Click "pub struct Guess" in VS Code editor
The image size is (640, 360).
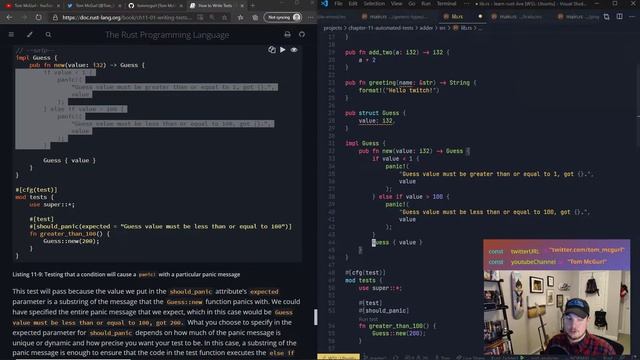click(372, 113)
